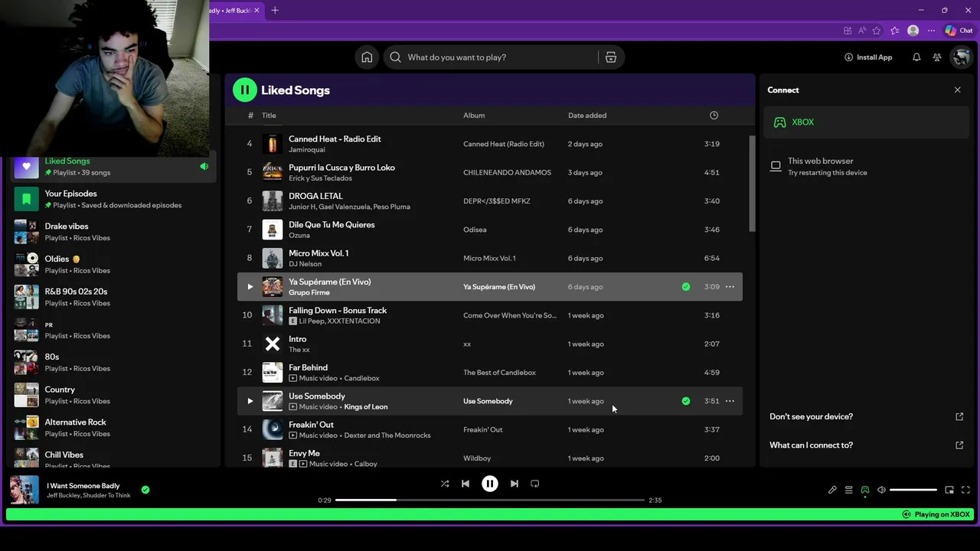This screenshot has width=980, height=551.
Task: Open the Queue icon
Action: point(848,490)
